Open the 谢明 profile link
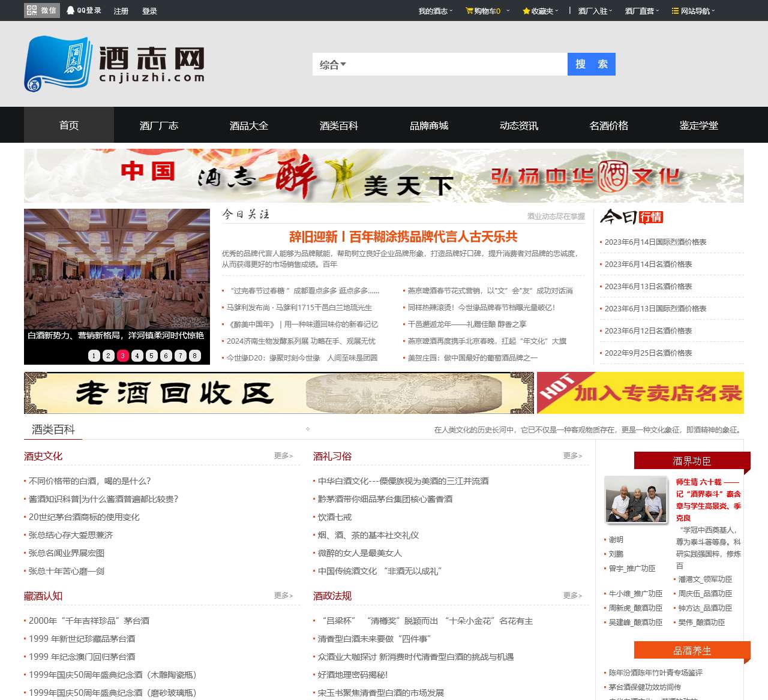 [616, 540]
